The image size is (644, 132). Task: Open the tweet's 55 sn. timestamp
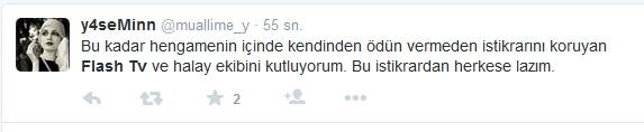tap(282, 26)
